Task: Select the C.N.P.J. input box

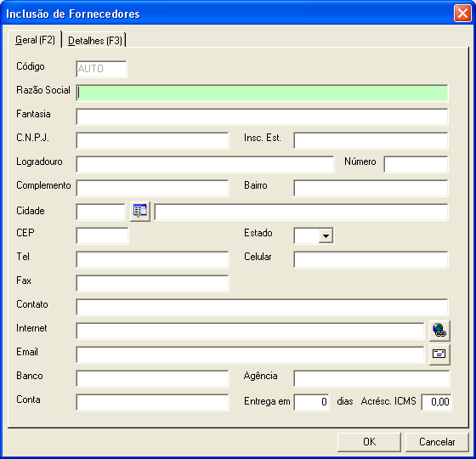Action: click(x=152, y=140)
